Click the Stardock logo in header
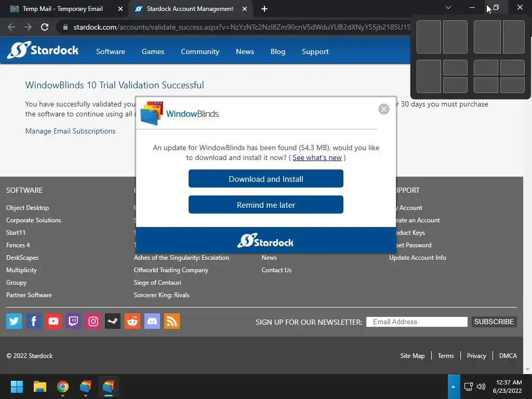Image resolution: width=532 pixels, height=399 pixels. [43, 50]
